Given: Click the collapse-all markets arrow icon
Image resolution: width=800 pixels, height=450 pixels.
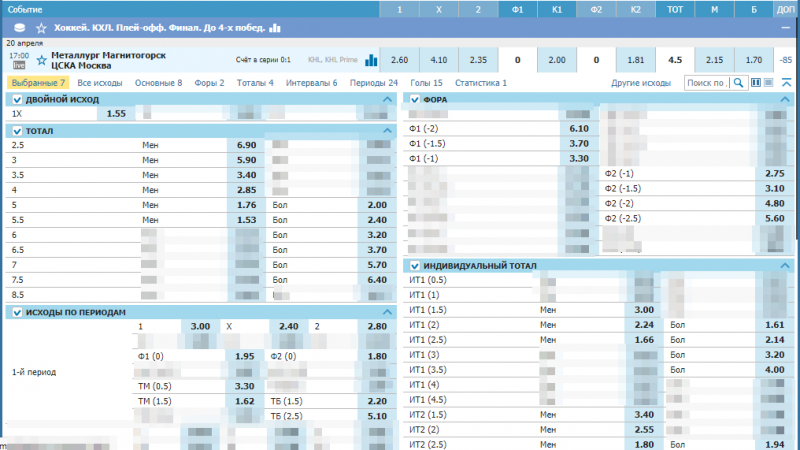Looking at the screenshot, I should pos(786,83).
